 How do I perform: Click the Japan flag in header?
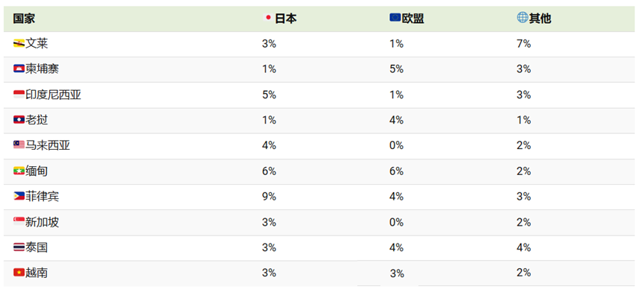(x=268, y=18)
